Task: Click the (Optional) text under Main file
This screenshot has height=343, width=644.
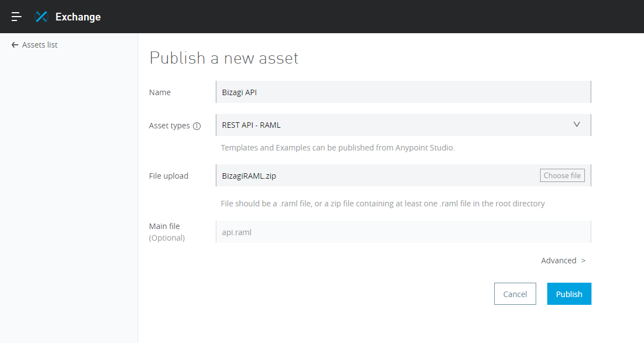Action: click(167, 238)
